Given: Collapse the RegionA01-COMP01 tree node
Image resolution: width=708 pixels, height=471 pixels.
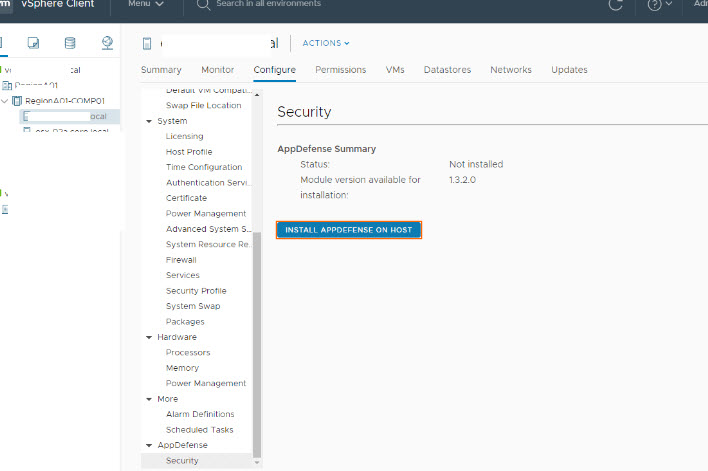Looking at the screenshot, I should point(5,101).
